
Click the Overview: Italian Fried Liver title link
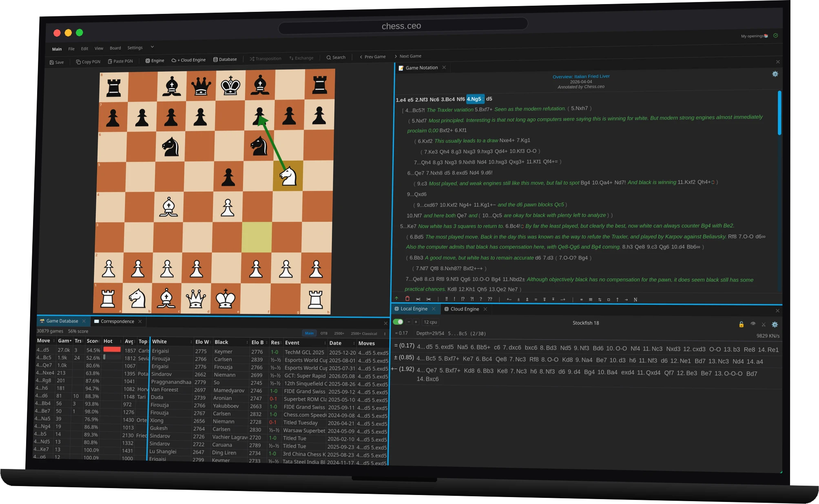pos(581,76)
